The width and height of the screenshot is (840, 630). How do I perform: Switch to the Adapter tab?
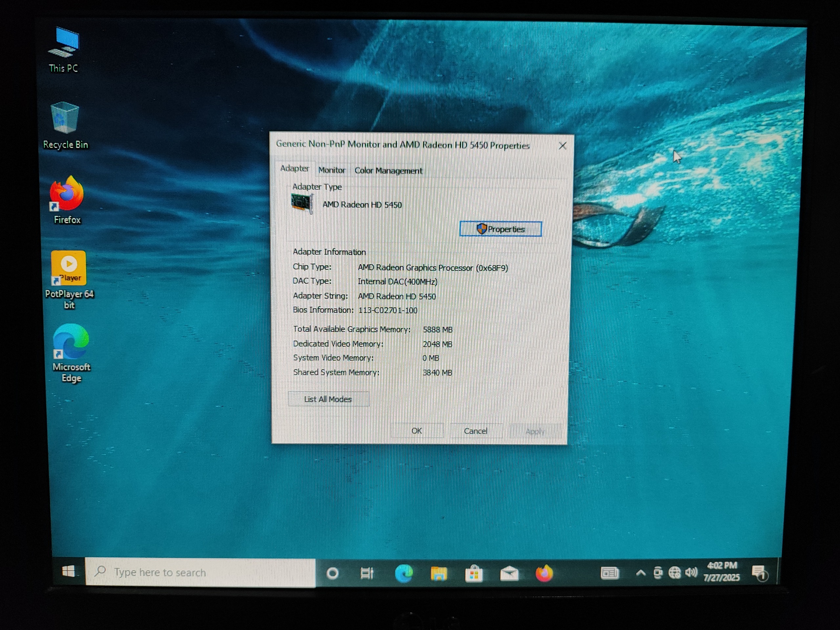(295, 168)
